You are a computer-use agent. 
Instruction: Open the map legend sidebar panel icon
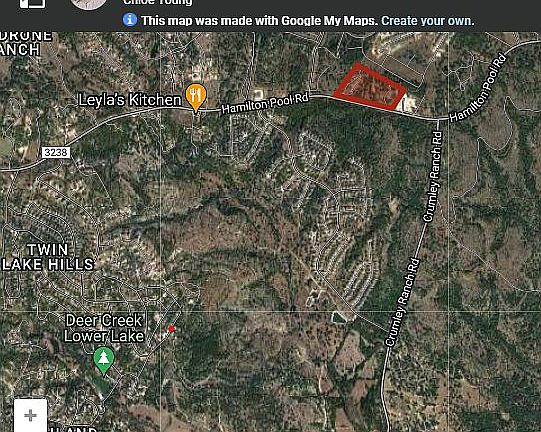click(32, 3)
